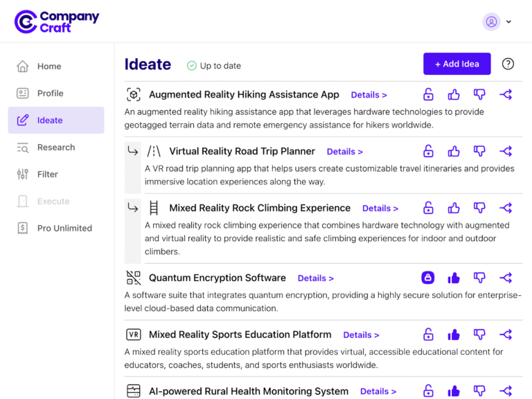This screenshot has width=532, height=399.
Task: Toggle lock on Virtual Reality Road Trip Planner
Action: pos(428,151)
